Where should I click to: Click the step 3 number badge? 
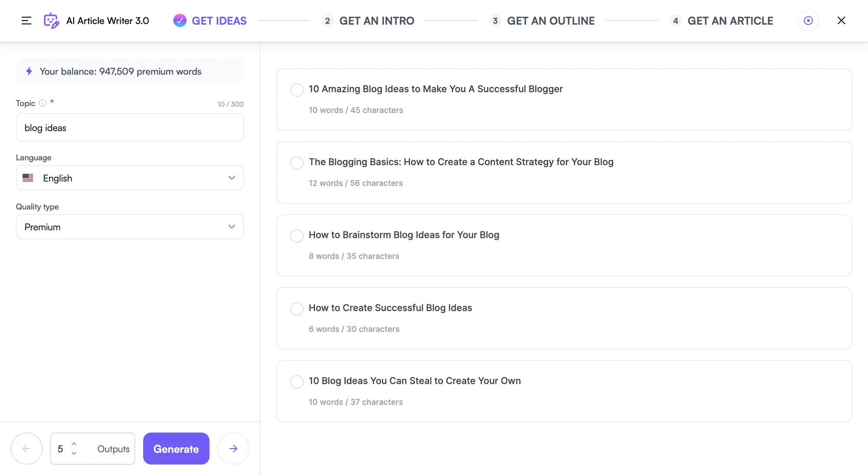495,20
